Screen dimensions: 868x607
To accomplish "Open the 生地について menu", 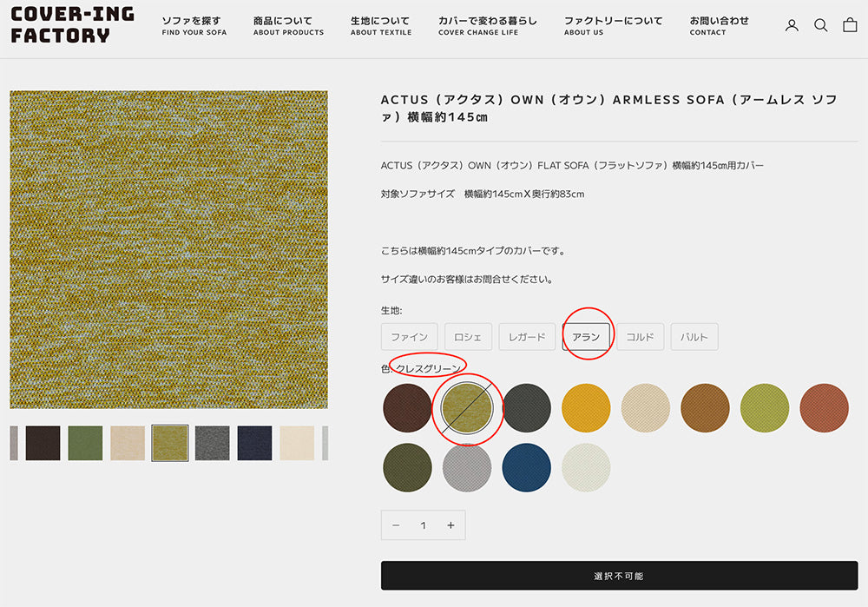I will point(381,25).
